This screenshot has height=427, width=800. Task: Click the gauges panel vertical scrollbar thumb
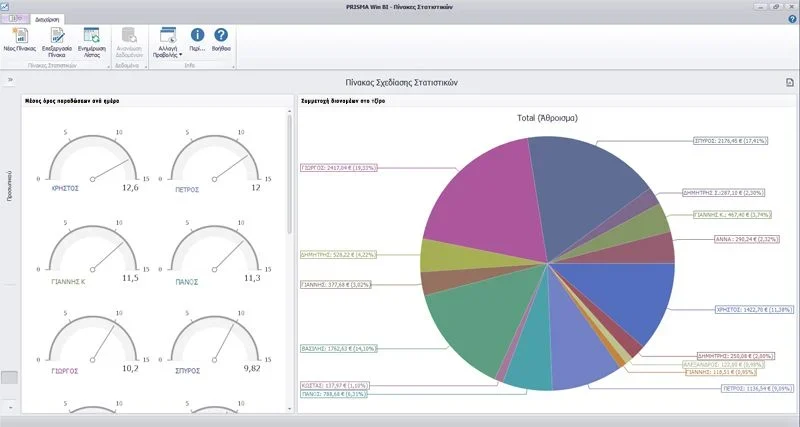[x=290, y=173]
